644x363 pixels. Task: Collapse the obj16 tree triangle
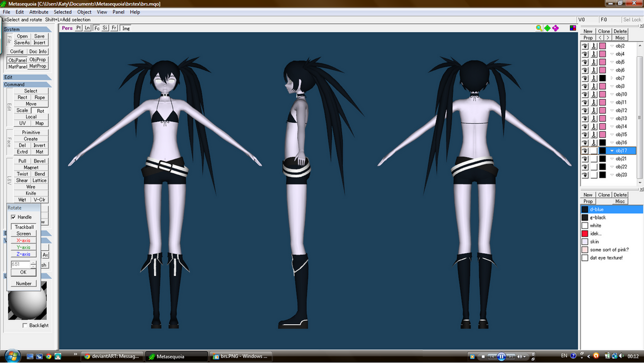612,142
